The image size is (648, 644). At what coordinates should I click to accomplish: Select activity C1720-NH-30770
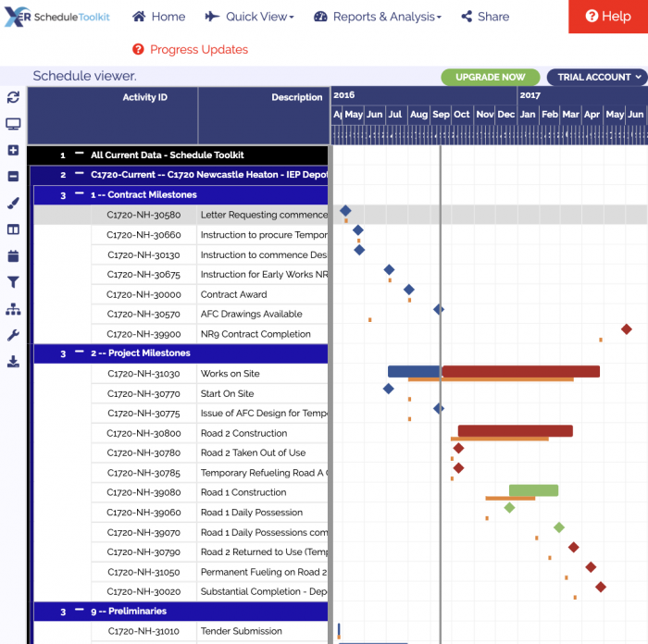[x=143, y=393]
